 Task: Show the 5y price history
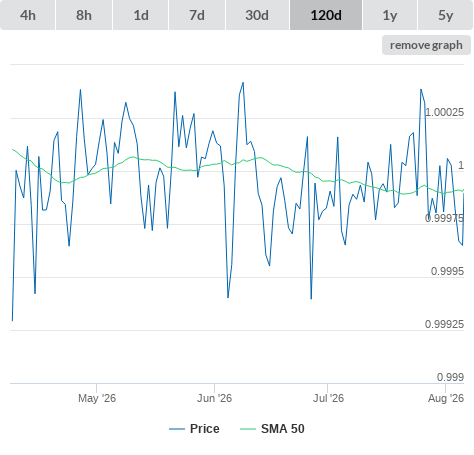[x=445, y=15]
